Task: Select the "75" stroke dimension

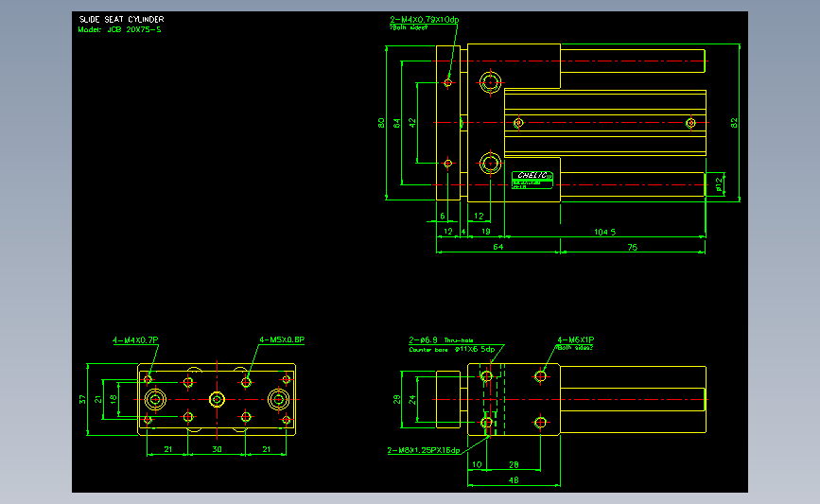Action: (x=632, y=248)
